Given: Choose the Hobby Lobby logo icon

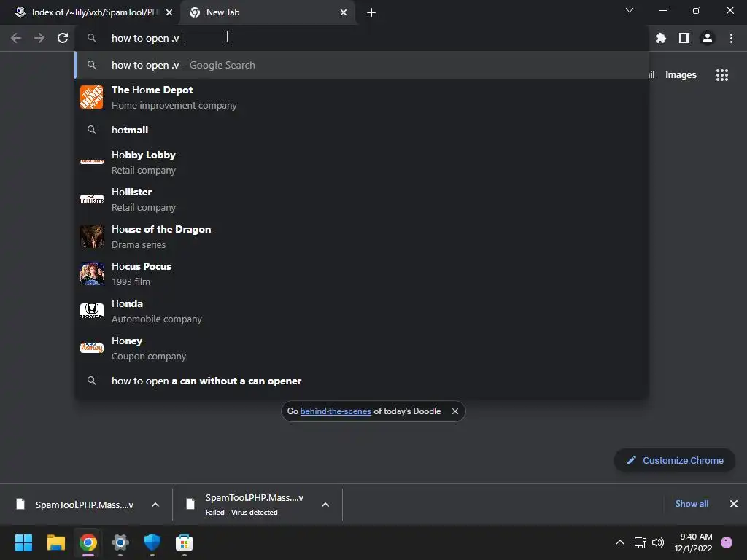Looking at the screenshot, I should point(91,162).
